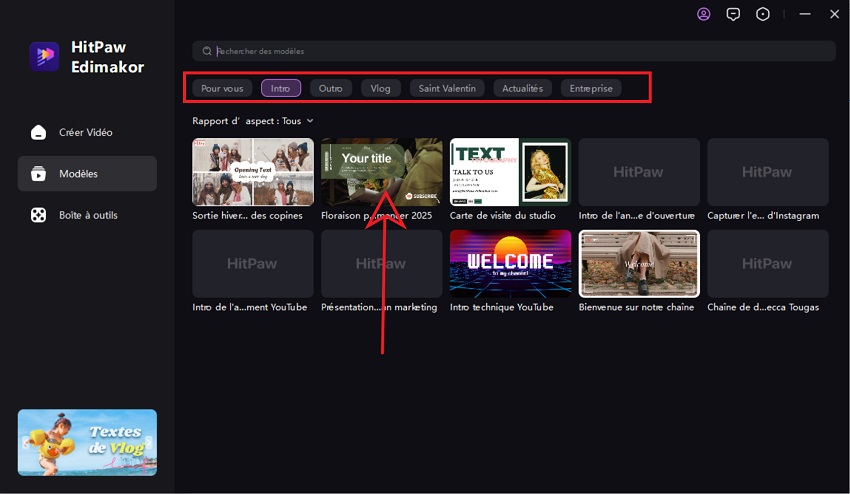Select the Entreprise category tab
The height and width of the screenshot is (494, 850).
pos(591,88)
